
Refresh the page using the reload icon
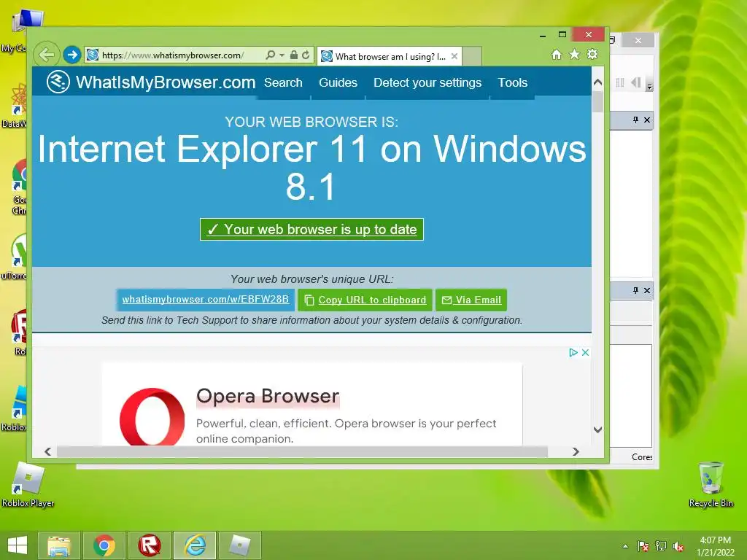pos(306,55)
